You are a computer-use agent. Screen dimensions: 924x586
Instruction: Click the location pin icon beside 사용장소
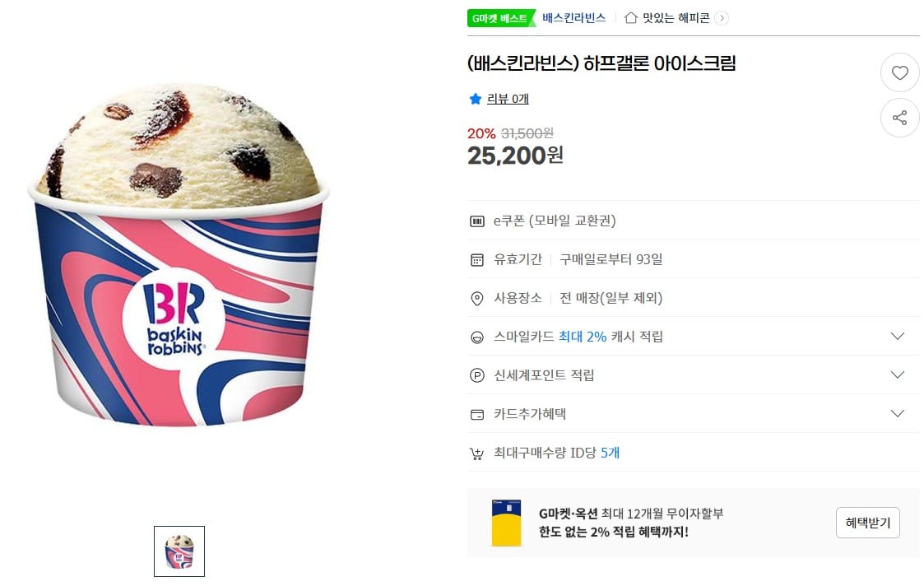(477, 299)
